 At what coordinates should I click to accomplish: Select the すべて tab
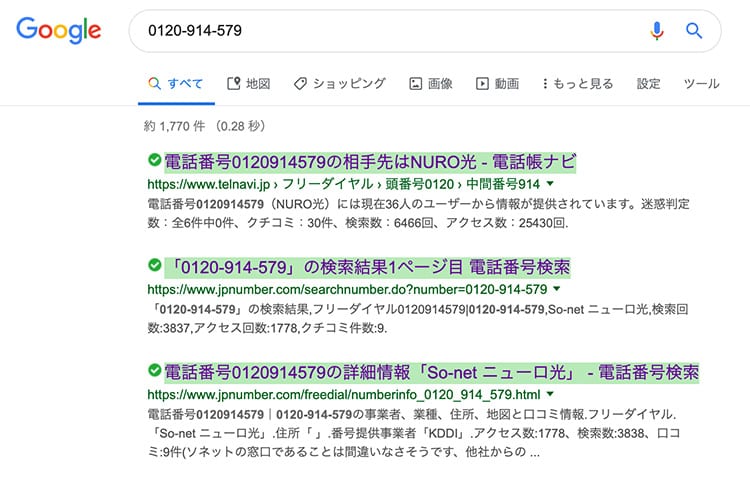click(x=176, y=84)
